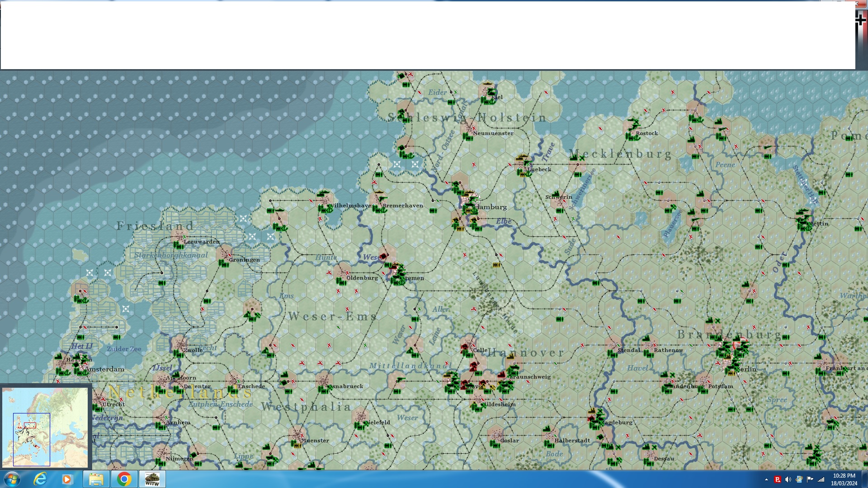Show hidden system tray icons arrow

click(x=766, y=479)
